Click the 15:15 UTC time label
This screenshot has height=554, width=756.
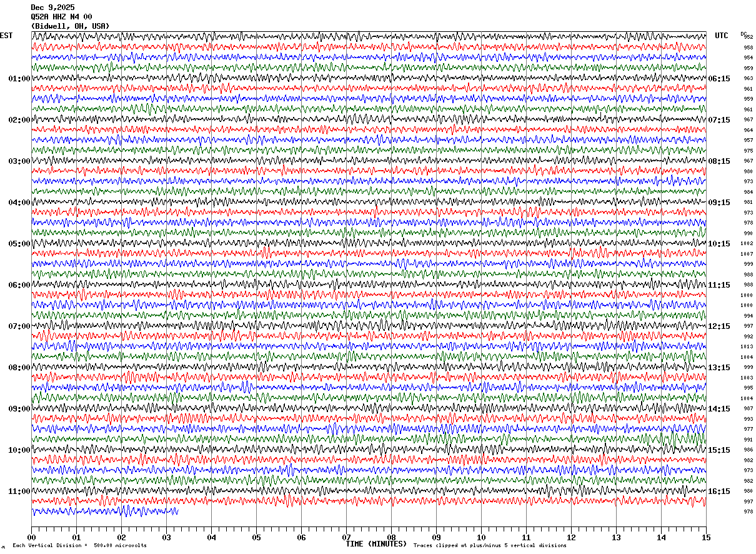[719, 450]
